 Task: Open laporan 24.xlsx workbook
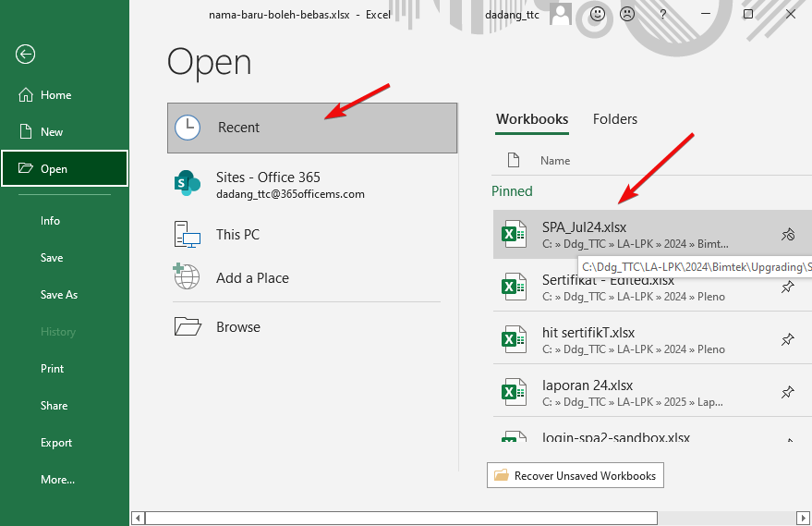(x=652, y=393)
